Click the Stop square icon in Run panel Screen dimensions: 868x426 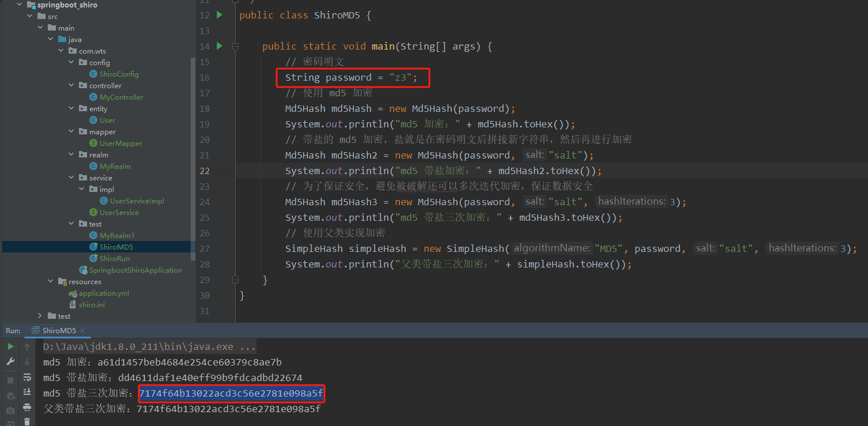coord(10,380)
